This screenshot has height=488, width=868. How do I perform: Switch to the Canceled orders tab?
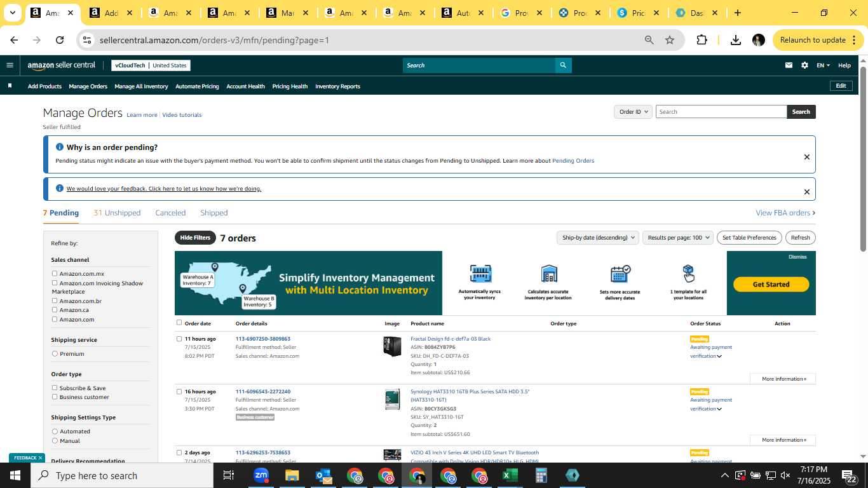[170, 213]
